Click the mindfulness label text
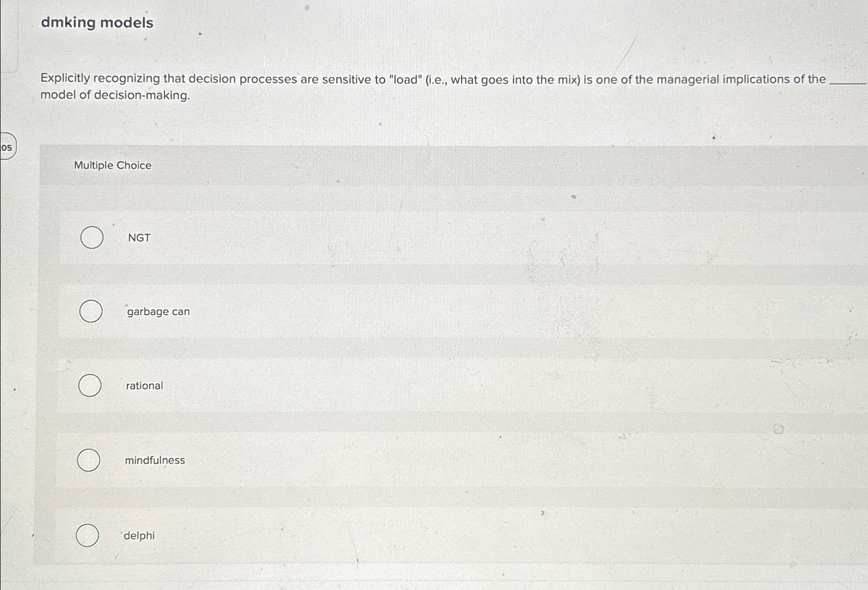The width and height of the screenshot is (868, 590). [x=154, y=460]
